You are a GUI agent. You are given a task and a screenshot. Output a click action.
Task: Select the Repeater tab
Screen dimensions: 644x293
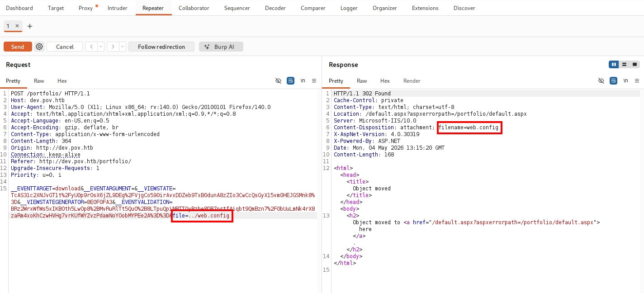153,8
